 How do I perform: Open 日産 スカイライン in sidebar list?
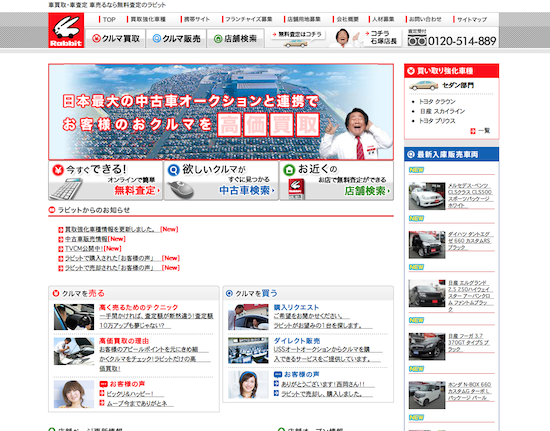click(x=442, y=111)
